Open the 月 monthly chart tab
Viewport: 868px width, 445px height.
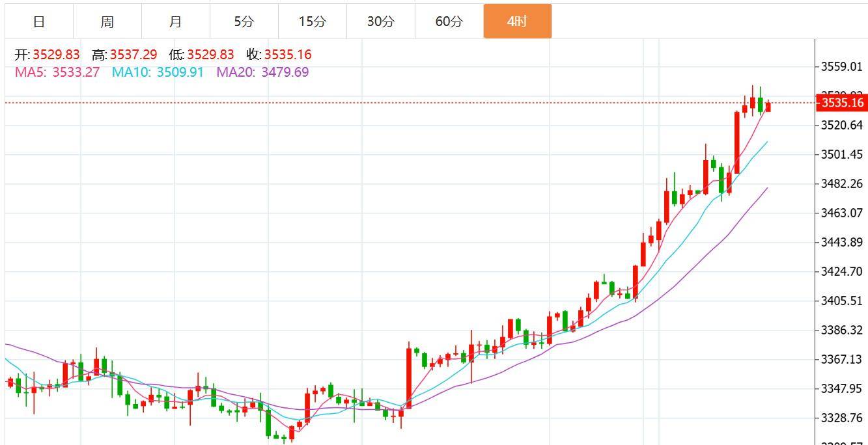[176, 21]
